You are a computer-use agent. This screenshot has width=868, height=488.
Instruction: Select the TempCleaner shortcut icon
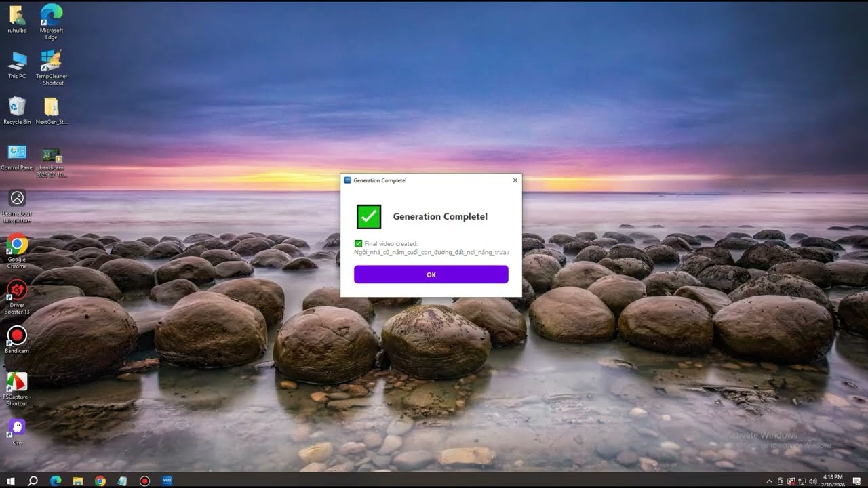coord(52,68)
